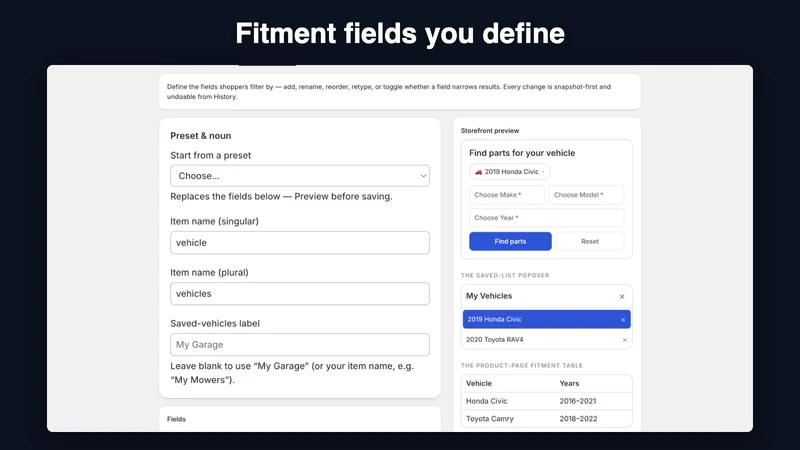Open the Choose Model dropdown

click(x=586, y=195)
